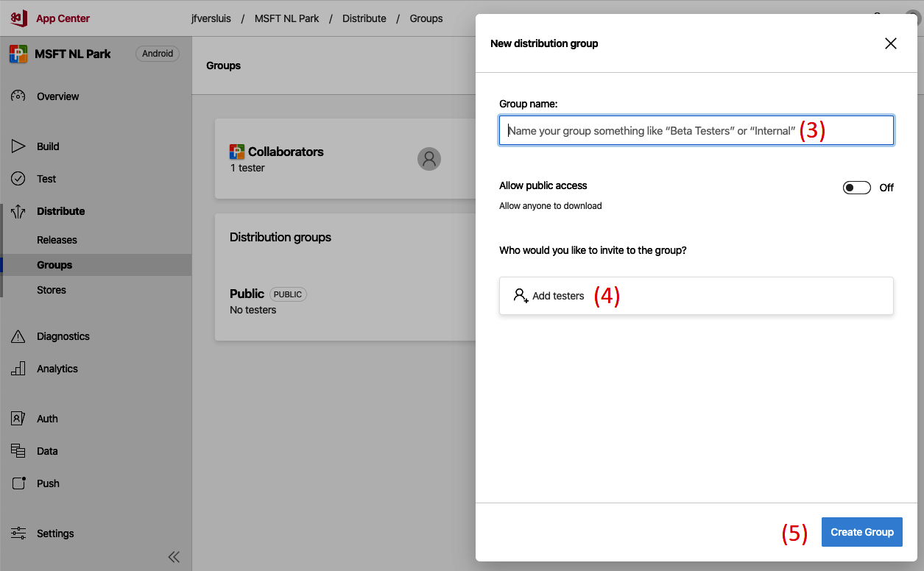
Task: Click the "No testers" text
Action: click(x=253, y=310)
